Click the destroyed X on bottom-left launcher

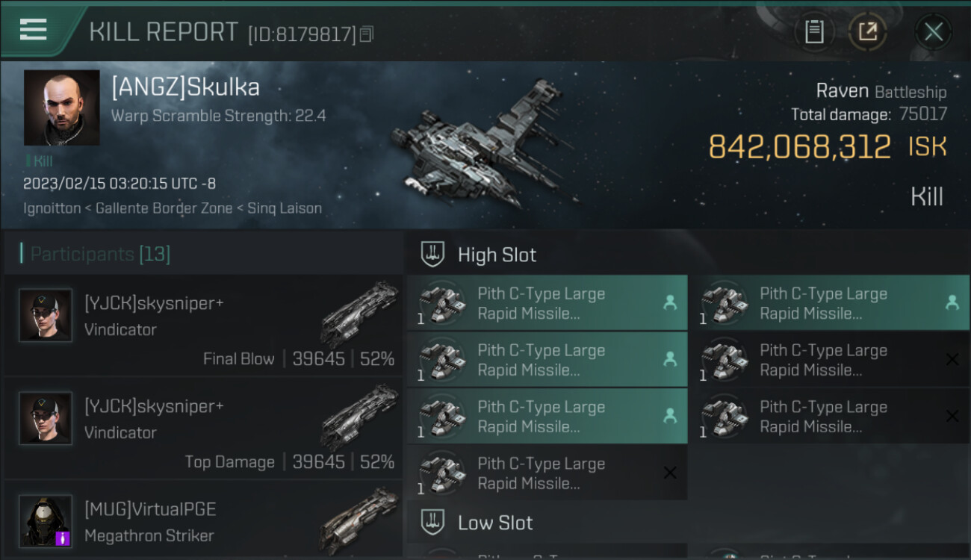(x=670, y=473)
